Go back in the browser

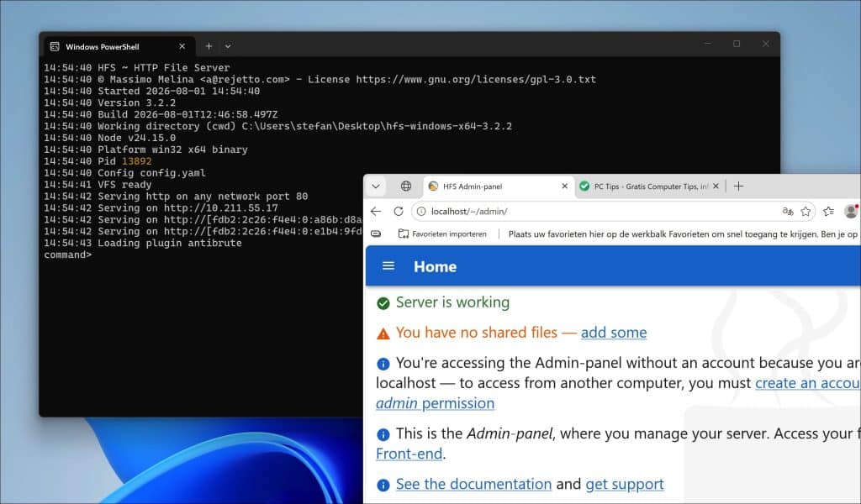pyautogui.click(x=376, y=212)
